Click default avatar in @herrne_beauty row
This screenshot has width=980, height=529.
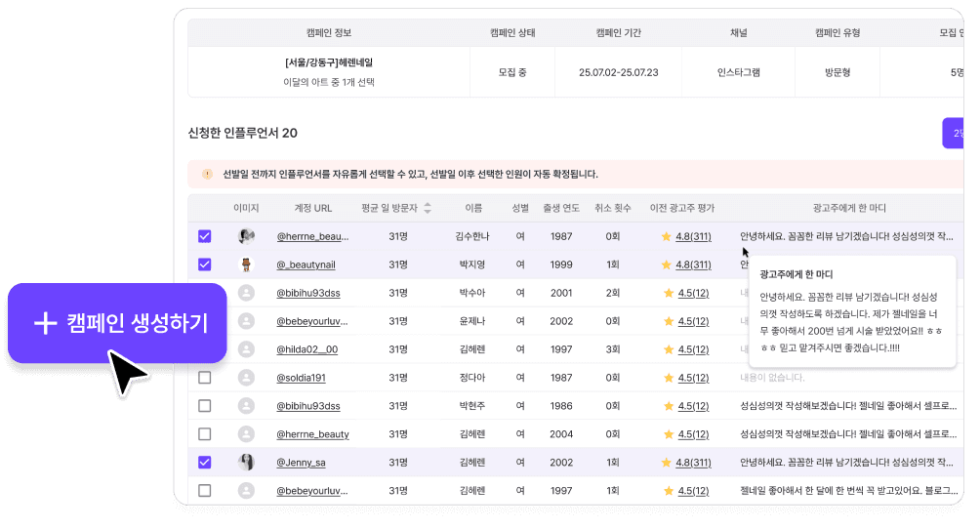246,434
